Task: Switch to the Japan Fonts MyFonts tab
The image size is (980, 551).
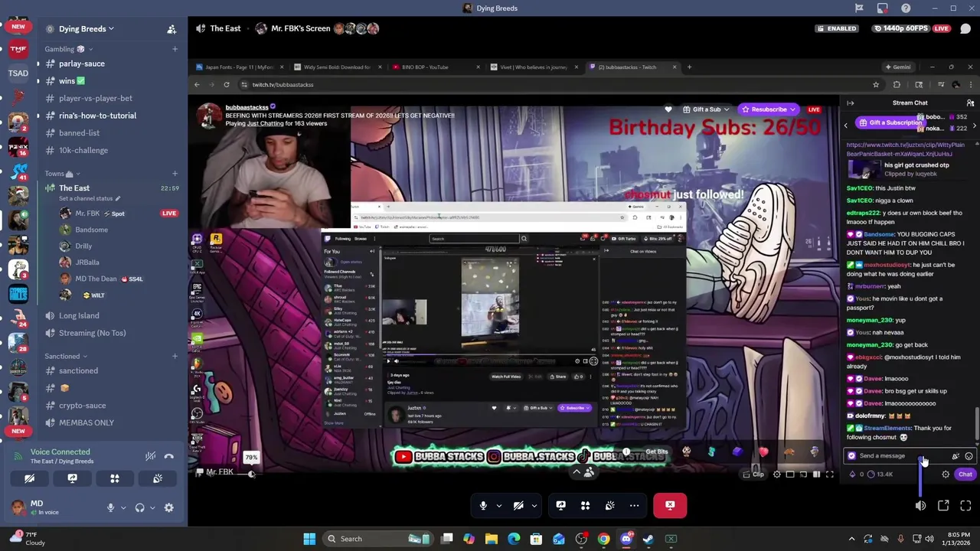Action: 238,67
